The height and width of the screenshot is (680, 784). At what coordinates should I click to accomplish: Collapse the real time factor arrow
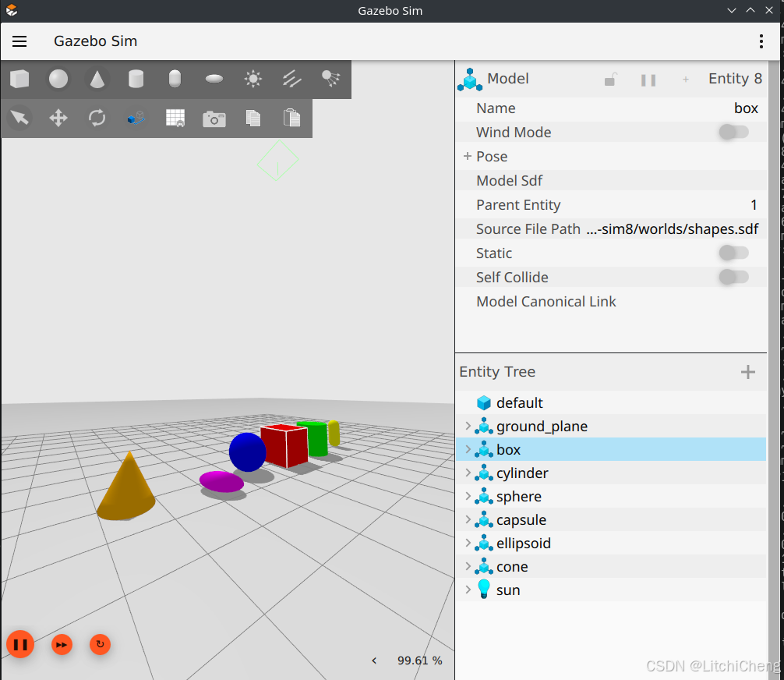coord(374,661)
